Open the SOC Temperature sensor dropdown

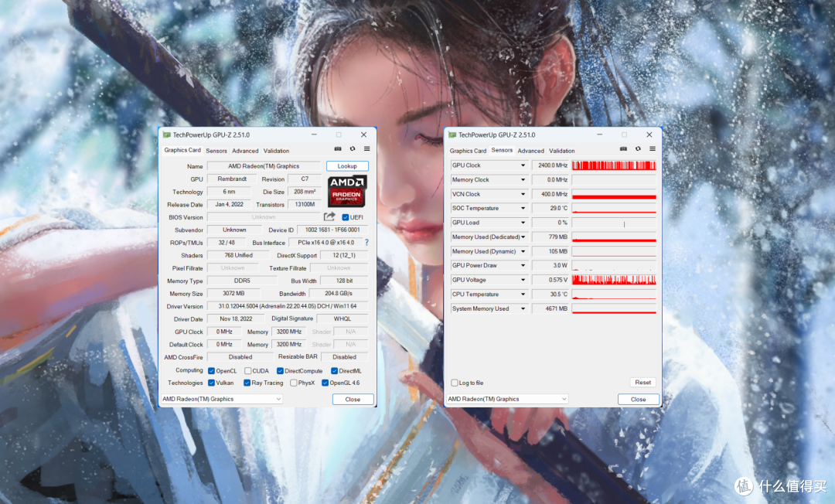coord(523,209)
